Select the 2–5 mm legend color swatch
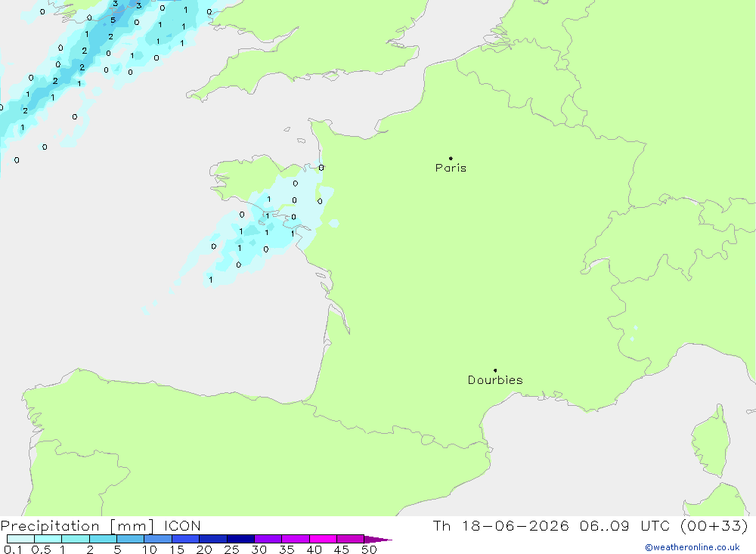The height and width of the screenshot is (554, 756). tap(103, 539)
